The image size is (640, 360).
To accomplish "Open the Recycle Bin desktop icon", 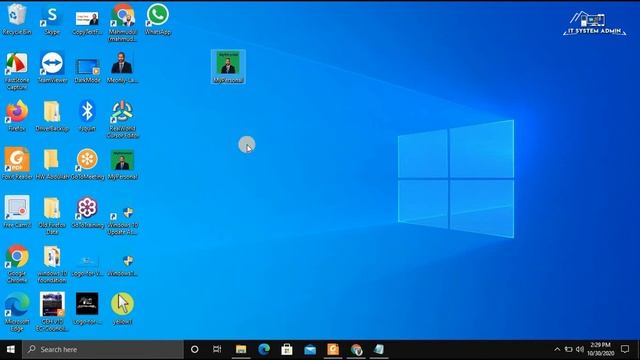I will (x=17, y=19).
